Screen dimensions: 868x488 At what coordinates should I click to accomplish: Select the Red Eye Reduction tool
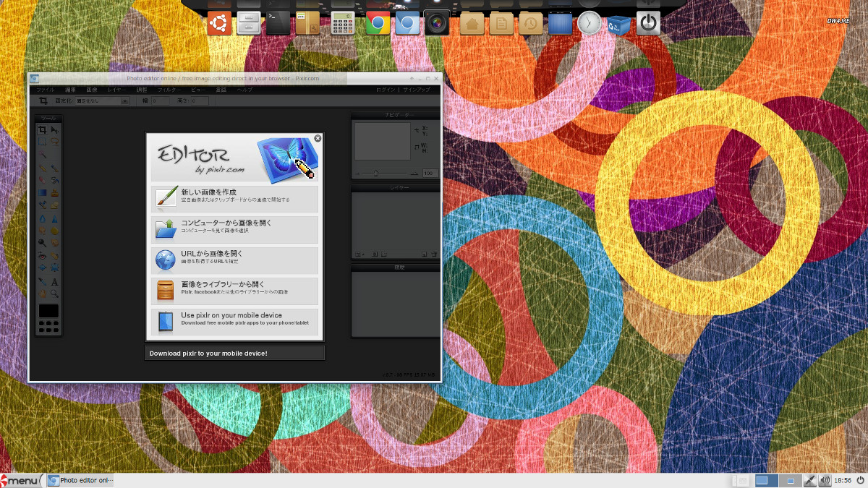click(42, 255)
